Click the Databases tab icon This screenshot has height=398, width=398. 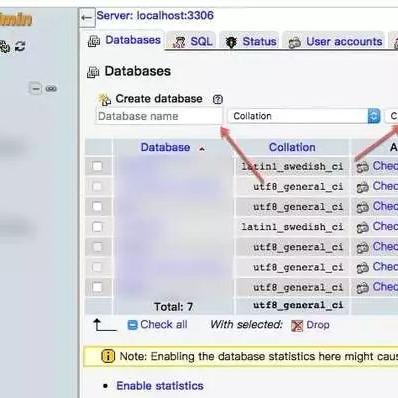click(94, 42)
